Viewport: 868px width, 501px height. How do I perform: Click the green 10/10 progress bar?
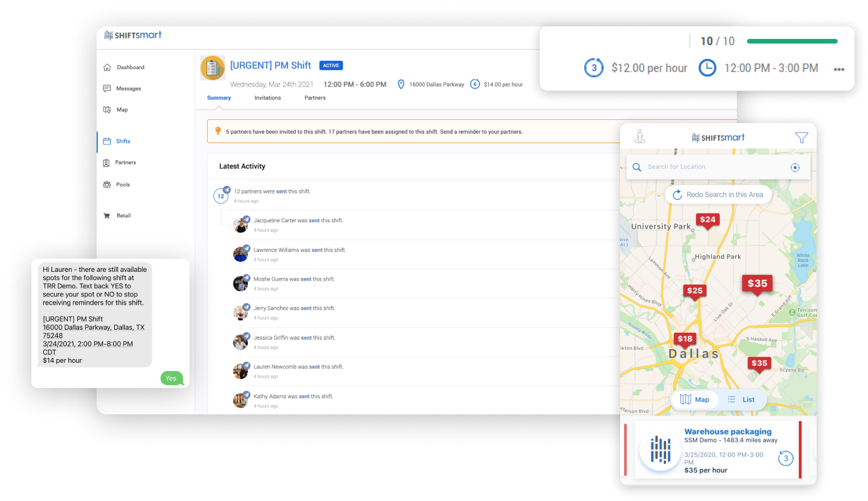coord(792,40)
